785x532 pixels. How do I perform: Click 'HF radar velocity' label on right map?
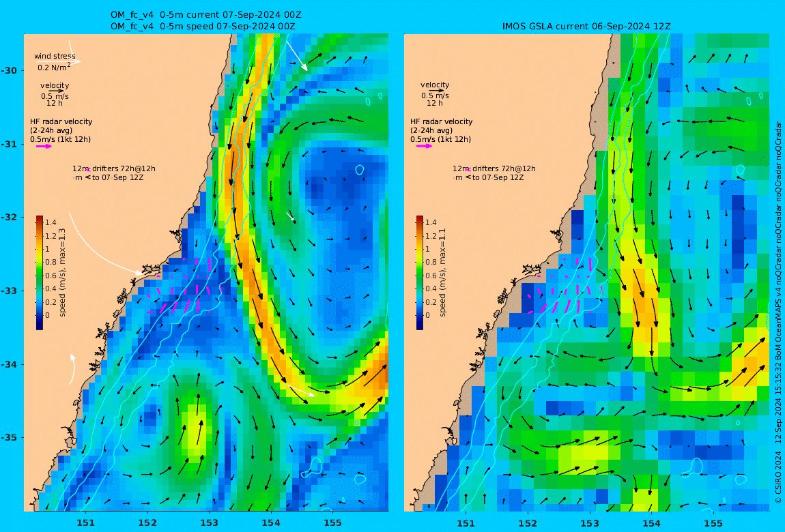point(441,121)
